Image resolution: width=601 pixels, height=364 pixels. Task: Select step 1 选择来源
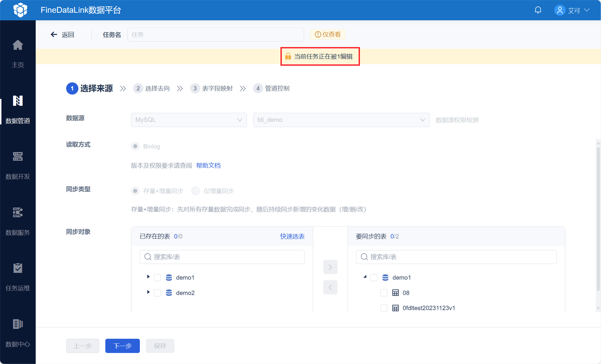(x=89, y=88)
